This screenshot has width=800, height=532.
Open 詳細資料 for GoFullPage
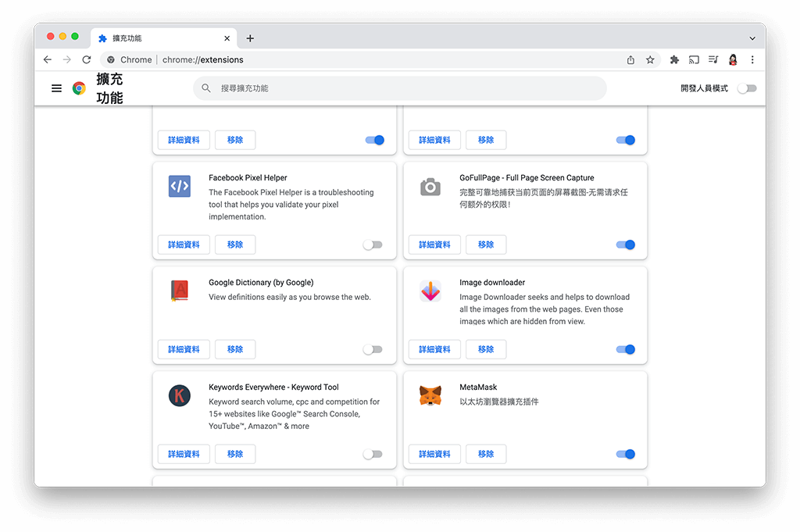tap(434, 245)
